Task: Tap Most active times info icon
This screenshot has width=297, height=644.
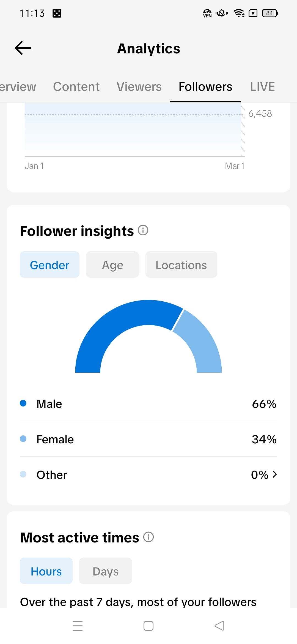Action: [148, 537]
